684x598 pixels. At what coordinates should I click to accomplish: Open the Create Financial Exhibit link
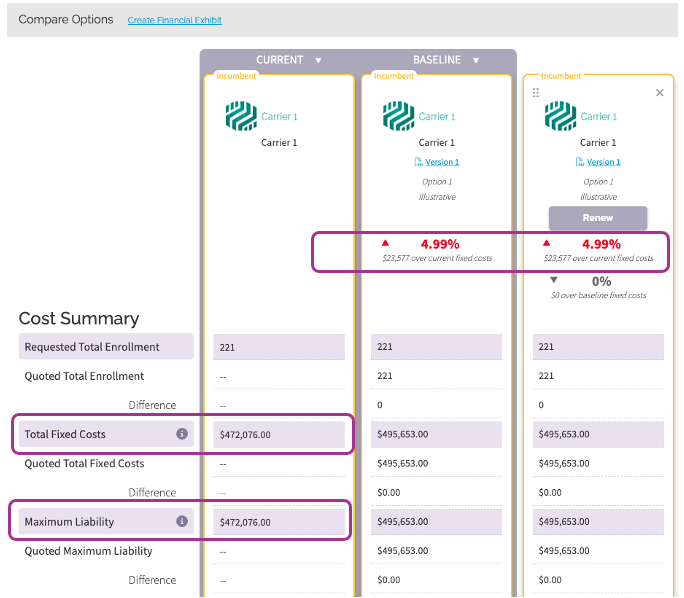(174, 20)
